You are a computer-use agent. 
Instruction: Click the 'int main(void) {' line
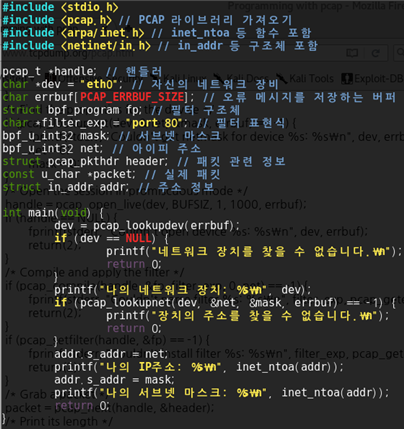coord(53,213)
